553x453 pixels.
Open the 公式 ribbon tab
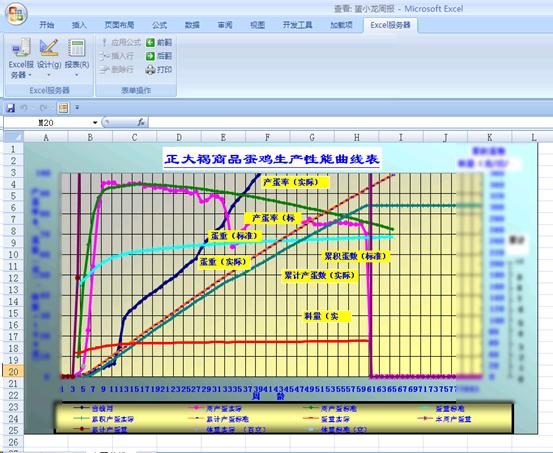(159, 25)
